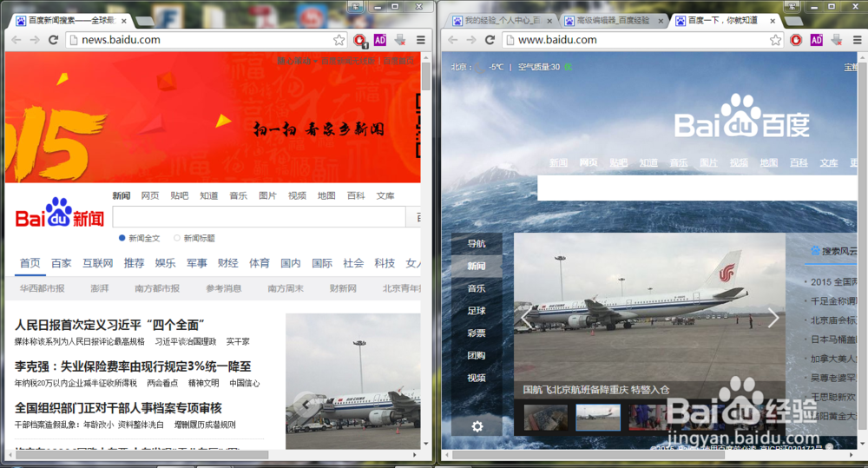This screenshot has height=468, width=868.
Task: Reload the www.baidu.com page
Action: (x=490, y=40)
